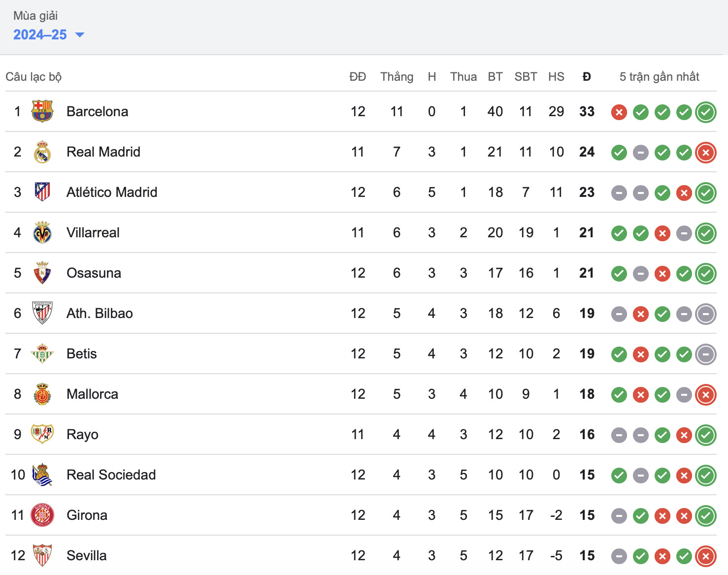Screen dimensions: 728x575
Task: Click Barcelona's red loss icon
Action: [x=619, y=112]
